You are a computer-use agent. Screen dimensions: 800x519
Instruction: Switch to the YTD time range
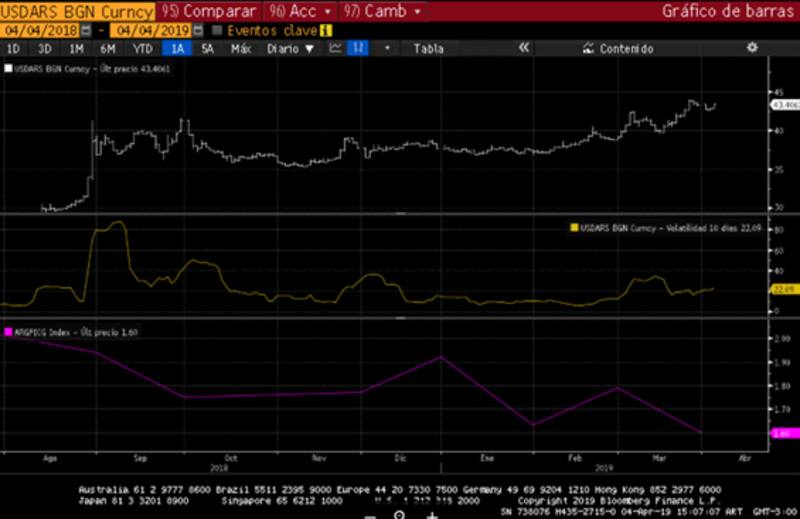[143, 48]
